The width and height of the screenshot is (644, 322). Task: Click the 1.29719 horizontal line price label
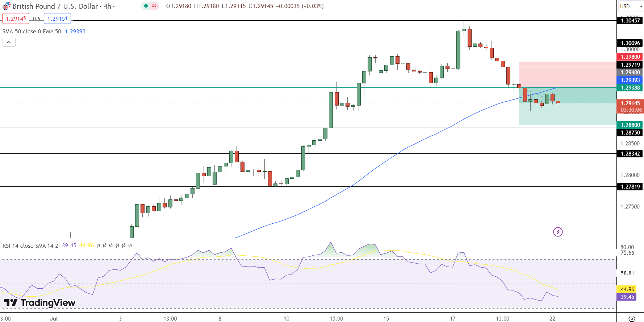630,65
